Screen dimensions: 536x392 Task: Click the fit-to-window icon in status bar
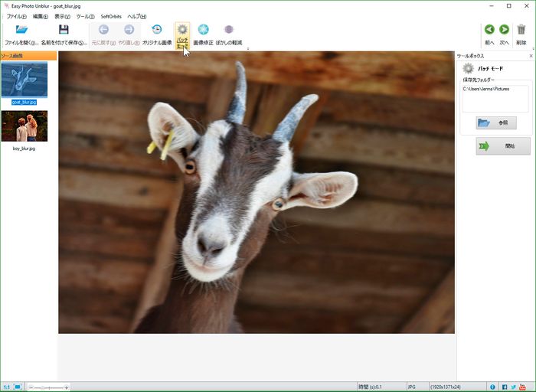tap(18, 387)
